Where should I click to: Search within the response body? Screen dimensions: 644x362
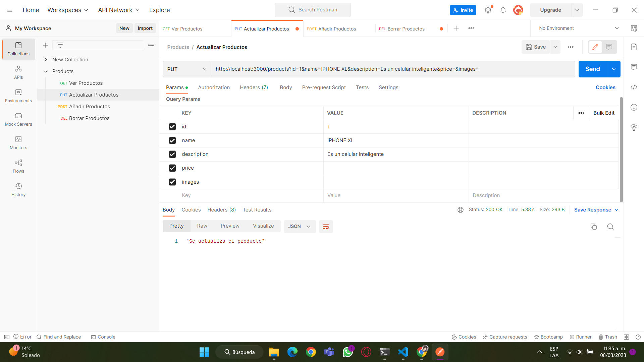[610, 227]
